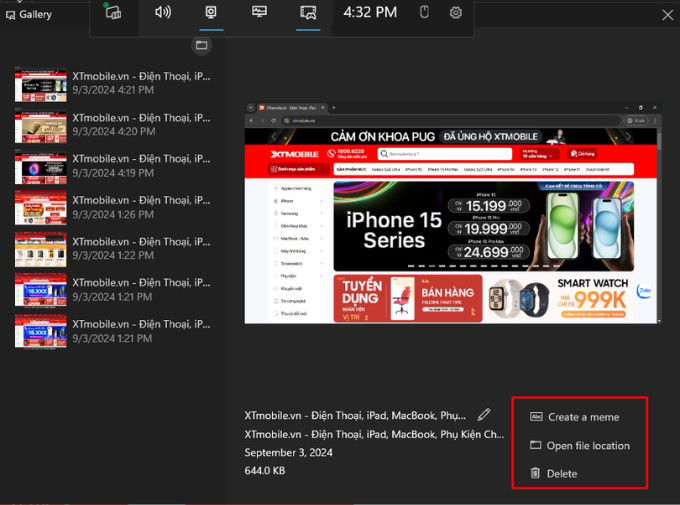Click the large screenshot preview image
The image size is (680, 505).
(453, 213)
